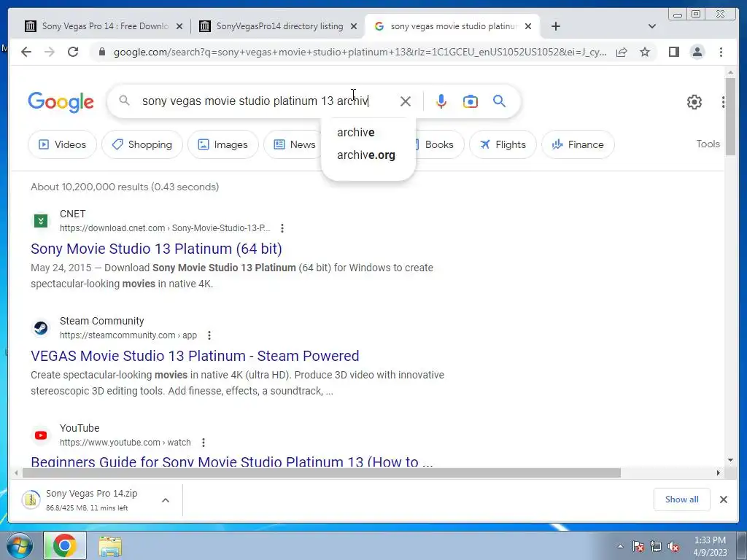Bookmark this page with the star icon
This screenshot has height=560, width=747.
[x=645, y=52]
